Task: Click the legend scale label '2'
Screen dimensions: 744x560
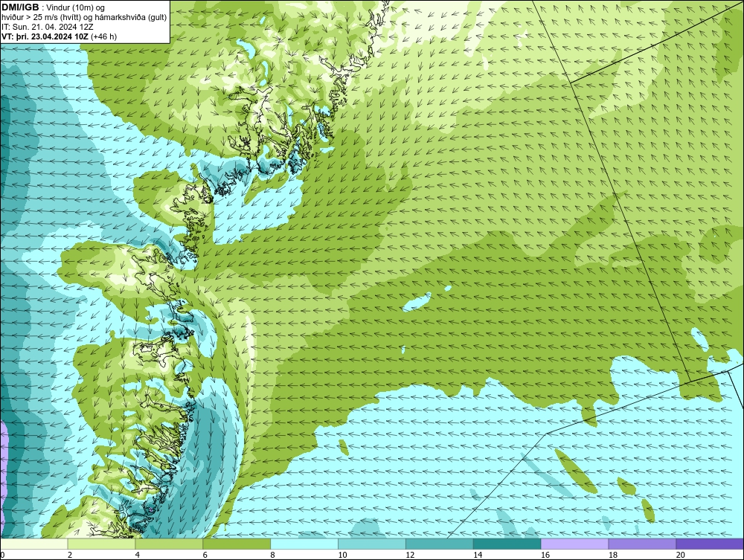Action: (70, 555)
